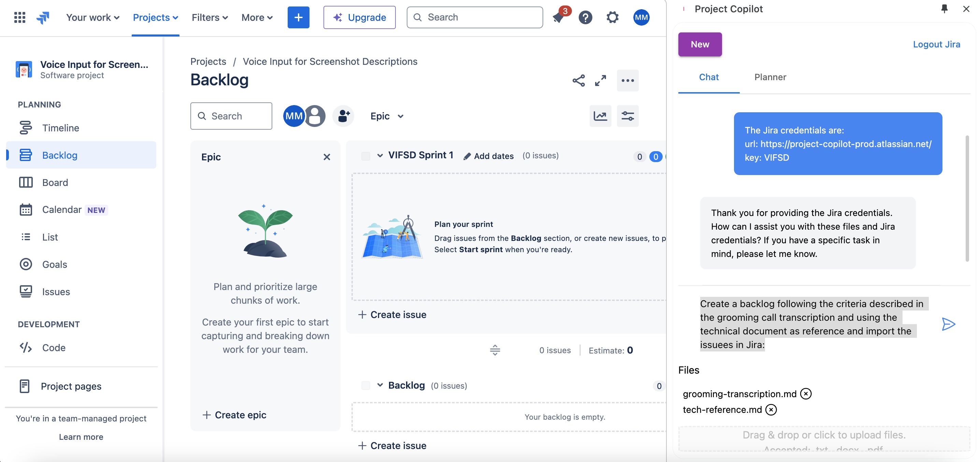This screenshot has width=980, height=462.
Task: Enter full screen with the expand arrows icon
Action: pyautogui.click(x=600, y=81)
